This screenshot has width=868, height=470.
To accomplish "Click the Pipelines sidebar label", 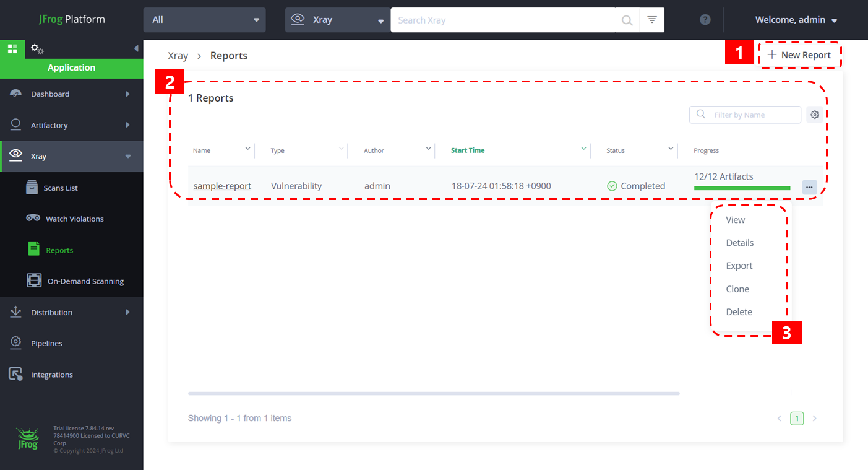I will pos(47,344).
